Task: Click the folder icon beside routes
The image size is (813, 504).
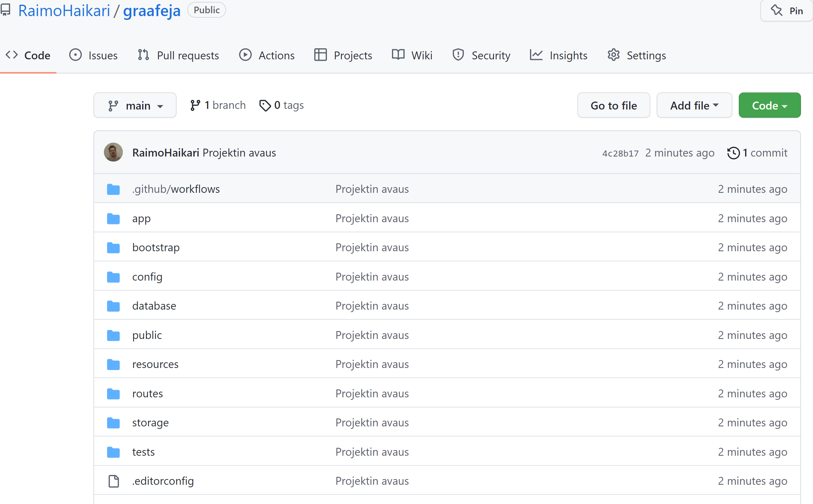Action: (113, 394)
